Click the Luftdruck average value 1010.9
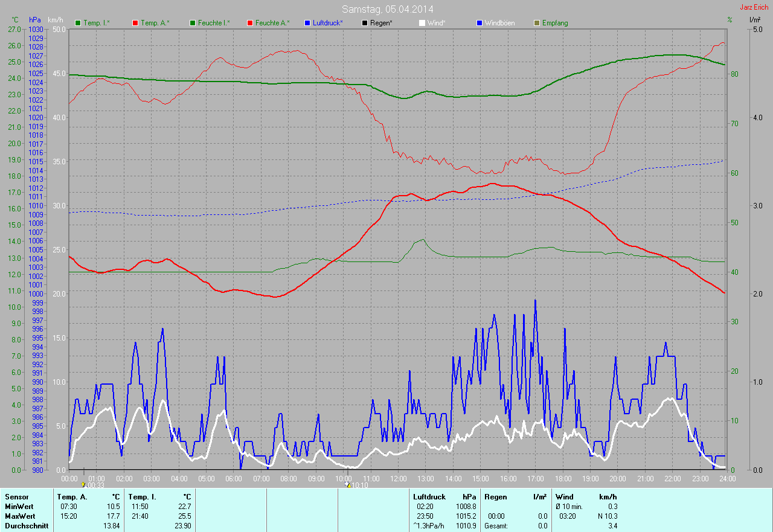The width and height of the screenshot is (773, 532). (x=466, y=526)
